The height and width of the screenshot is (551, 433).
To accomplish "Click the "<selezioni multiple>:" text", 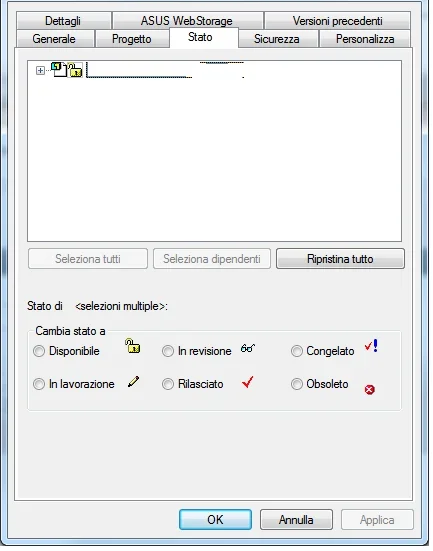I will pos(122,306).
